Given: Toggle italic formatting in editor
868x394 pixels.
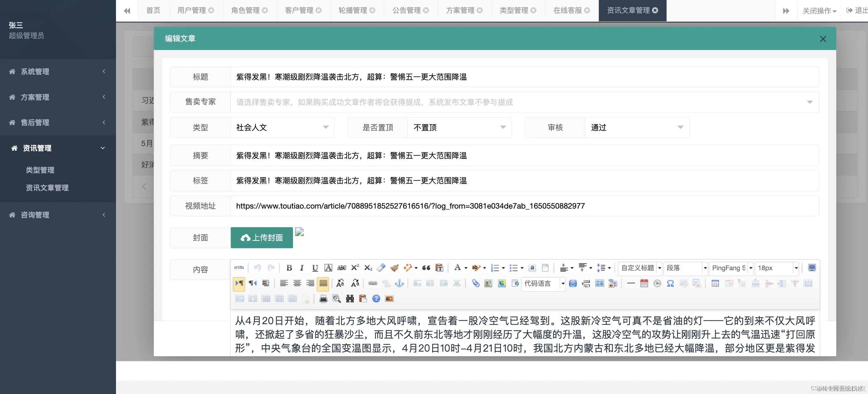Looking at the screenshot, I should point(302,268).
